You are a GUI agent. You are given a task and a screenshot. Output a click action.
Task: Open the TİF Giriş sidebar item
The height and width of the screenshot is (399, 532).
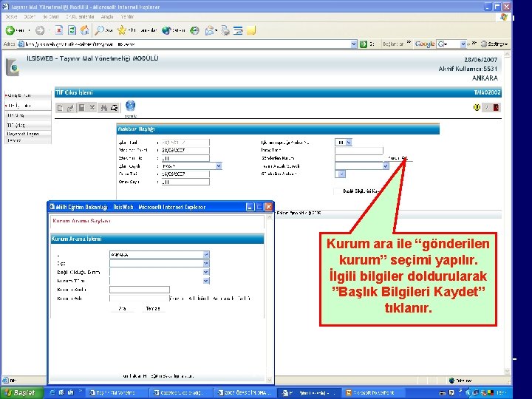(16, 115)
